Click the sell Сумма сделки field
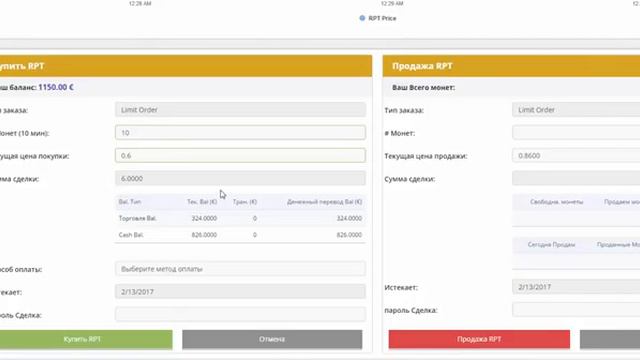 [x=576, y=178]
